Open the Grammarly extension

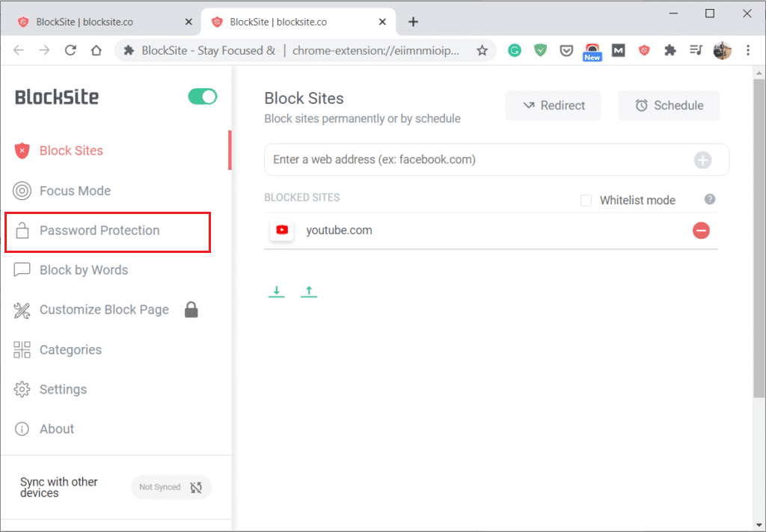(x=514, y=50)
